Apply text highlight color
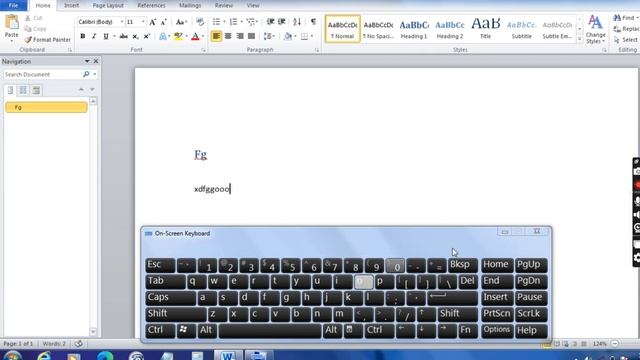This screenshot has height=360, width=640. [x=178, y=36]
